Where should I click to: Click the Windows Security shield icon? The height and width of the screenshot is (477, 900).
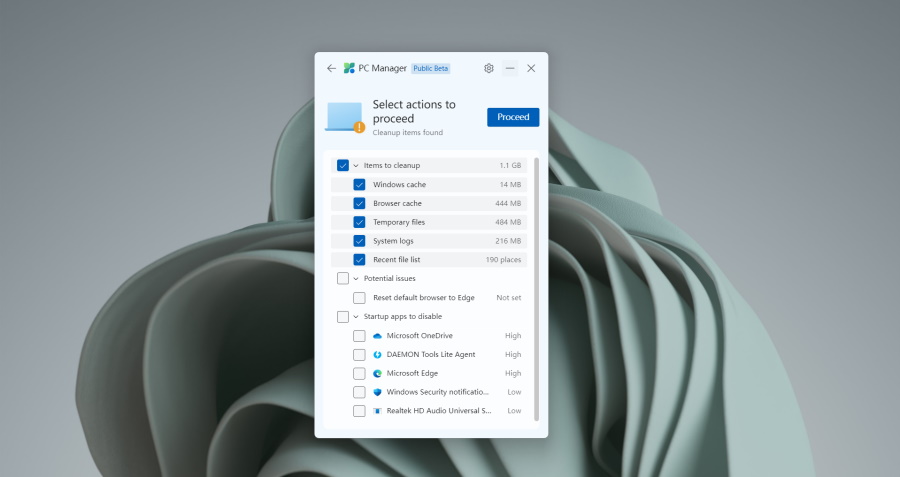pos(377,392)
